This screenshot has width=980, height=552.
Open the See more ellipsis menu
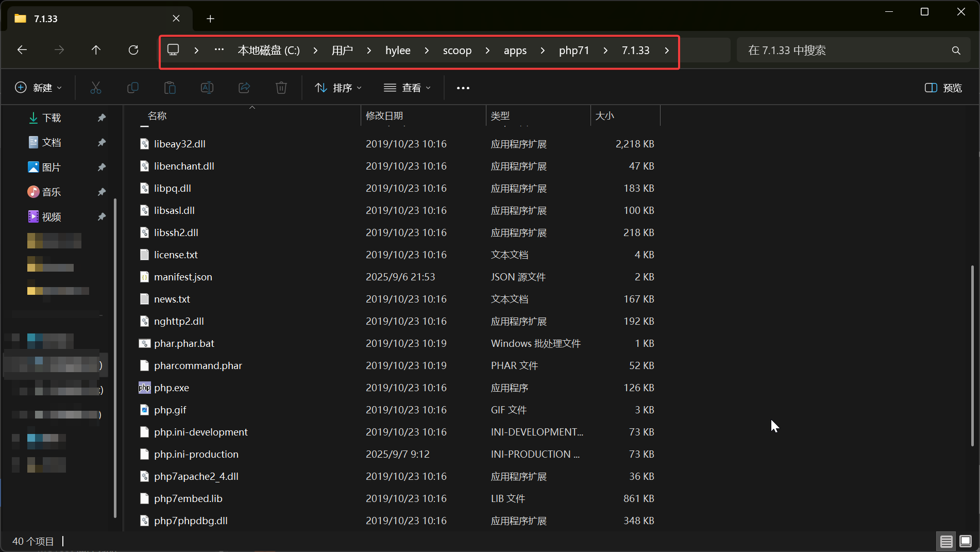coord(463,88)
